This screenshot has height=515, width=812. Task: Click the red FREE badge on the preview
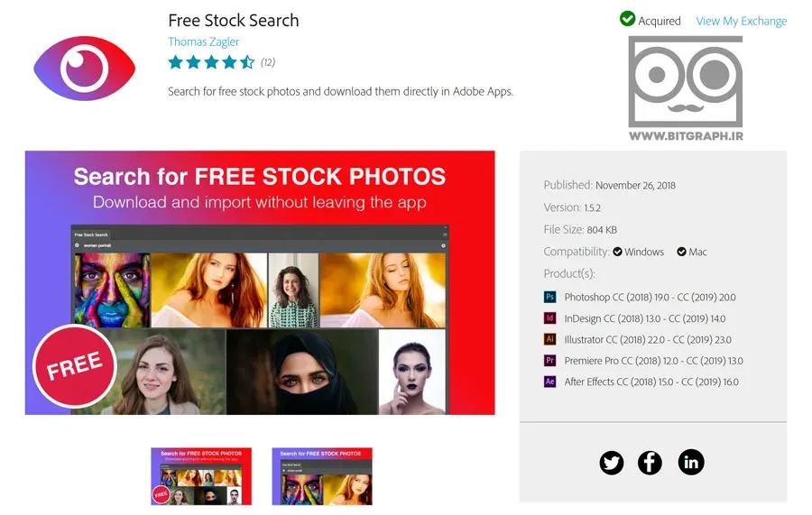click(75, 366)
